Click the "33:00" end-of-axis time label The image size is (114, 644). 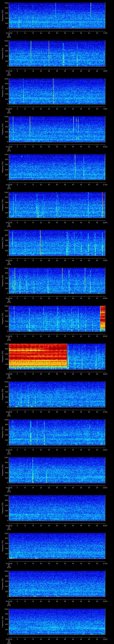(x=105, y=639)
